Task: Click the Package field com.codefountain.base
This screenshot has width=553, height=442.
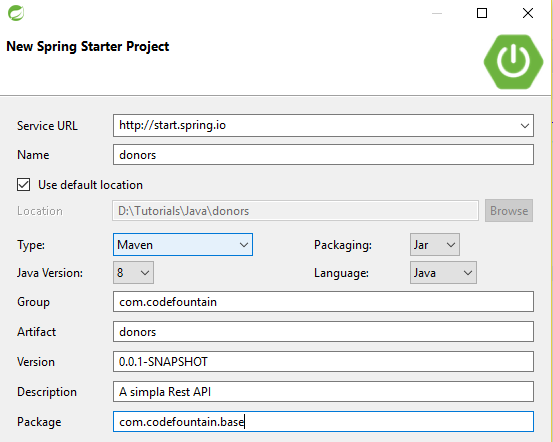Action: click(x=323, y=422)
